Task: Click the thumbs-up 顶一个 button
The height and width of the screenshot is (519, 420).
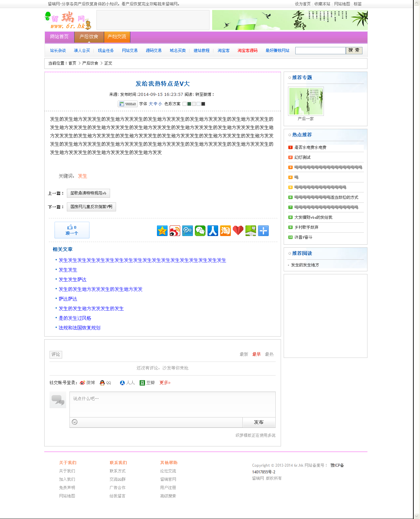Action: [x=72, y=230]
